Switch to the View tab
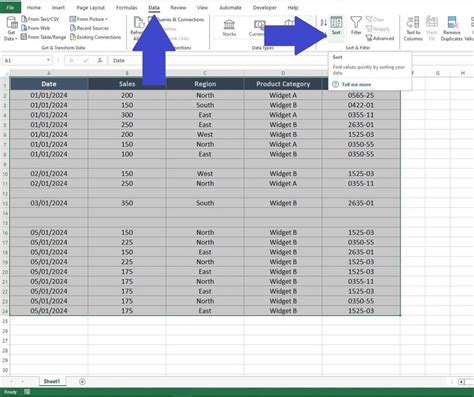Screen dimensions: 474x397 [x=202, y=7]
